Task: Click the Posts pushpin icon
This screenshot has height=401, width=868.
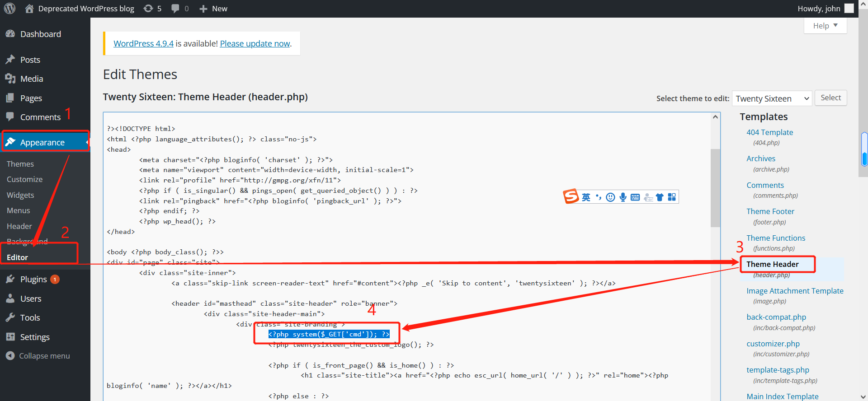Action: (x=10, y=60)
